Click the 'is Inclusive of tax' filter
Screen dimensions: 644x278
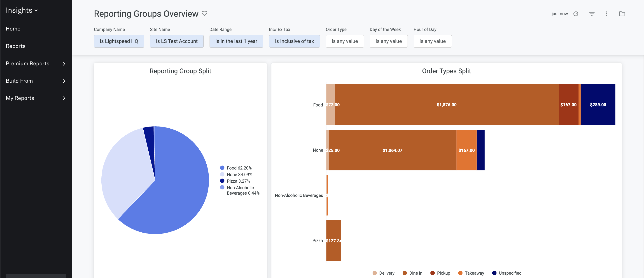[x=294, y=41]
